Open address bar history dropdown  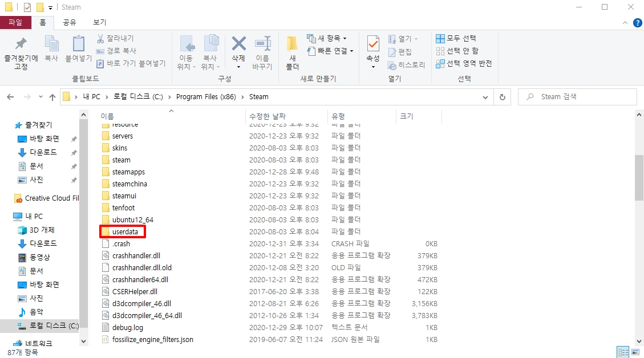[x=485, y=97]
